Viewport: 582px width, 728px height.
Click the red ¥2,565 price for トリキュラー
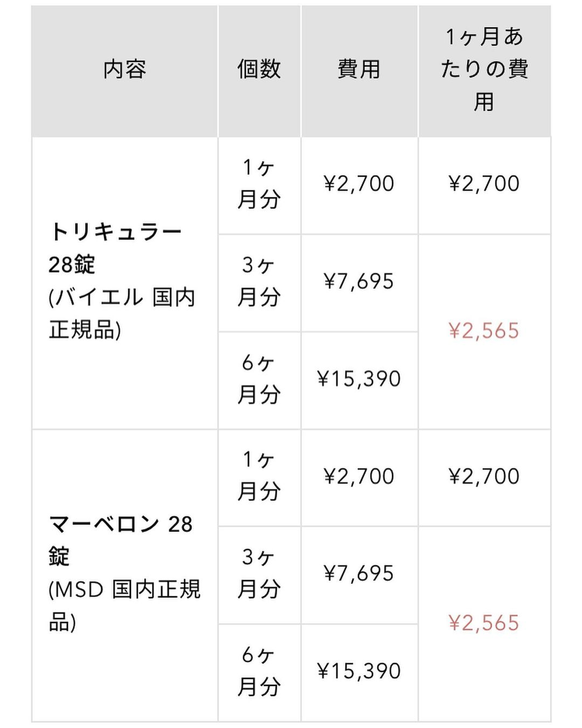click(x=484, y=331)
